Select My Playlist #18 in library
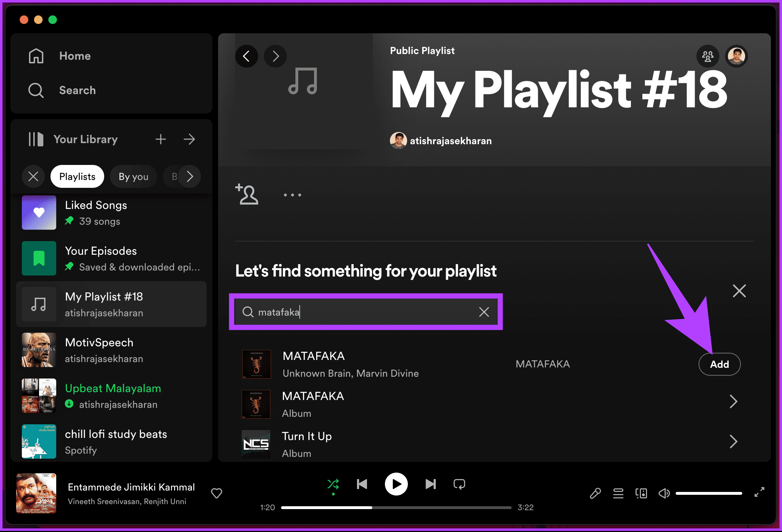 click(x=111, y=304)
